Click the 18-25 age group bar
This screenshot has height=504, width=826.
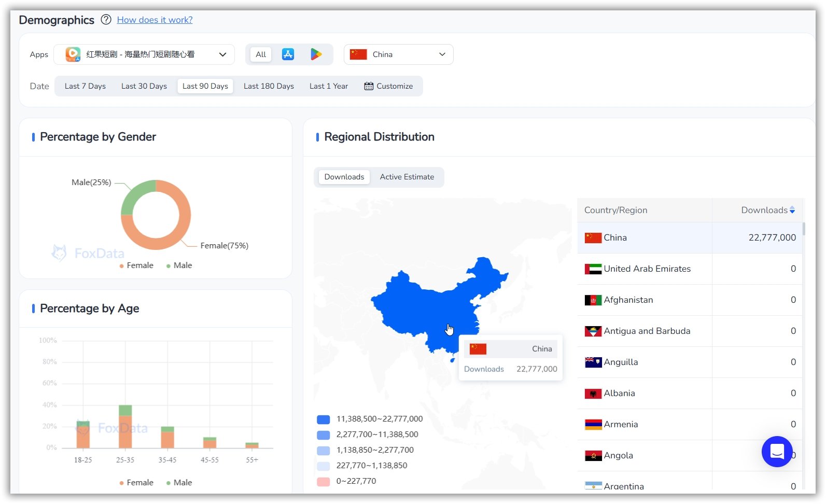point(83,435)
